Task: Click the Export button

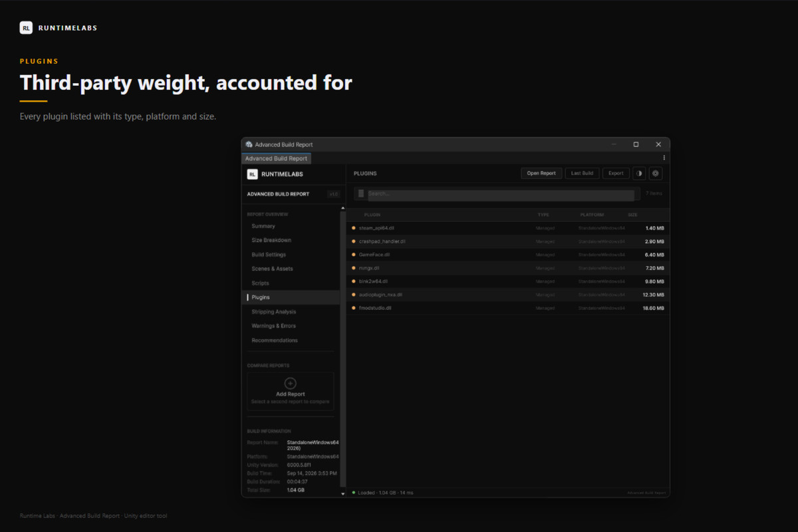Action: pos(616,174)
